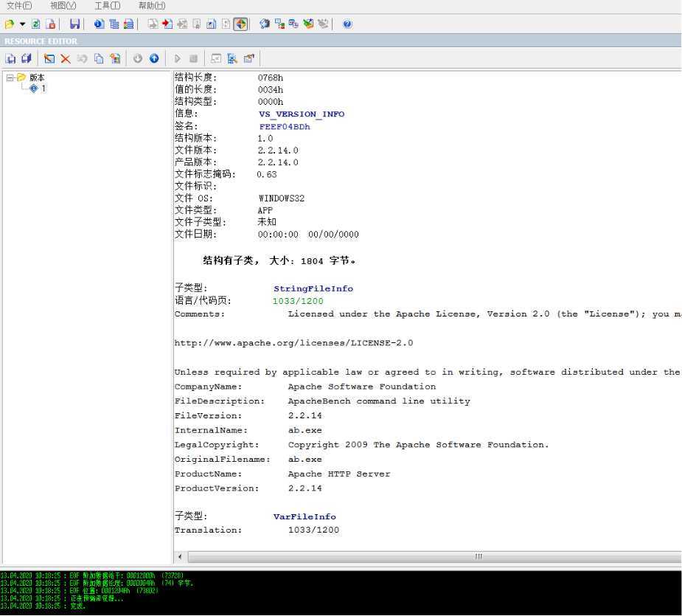This screenshot has width=682, height=616.
Task: Collapse the 版本 tree node
Action: click(x=10, y=77)
